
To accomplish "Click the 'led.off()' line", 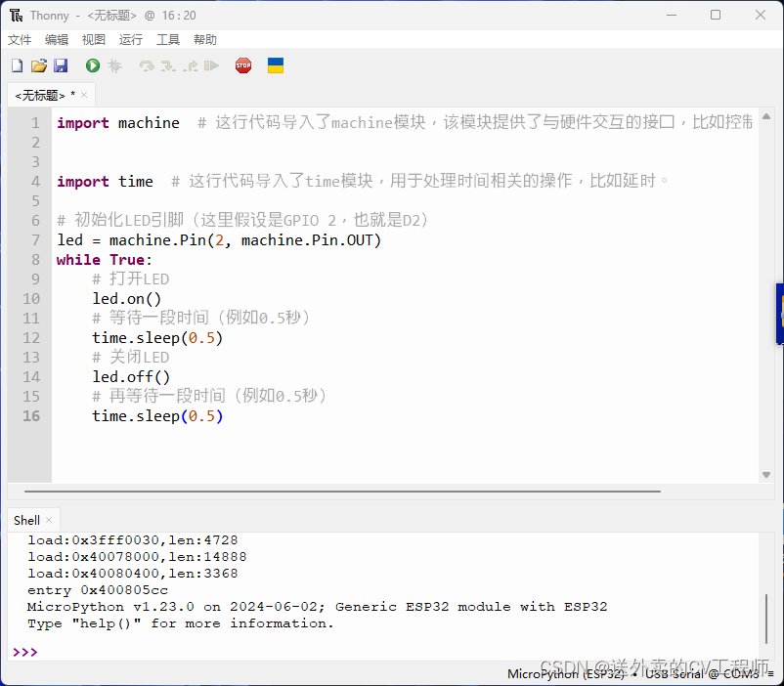I will pos(131,377).
